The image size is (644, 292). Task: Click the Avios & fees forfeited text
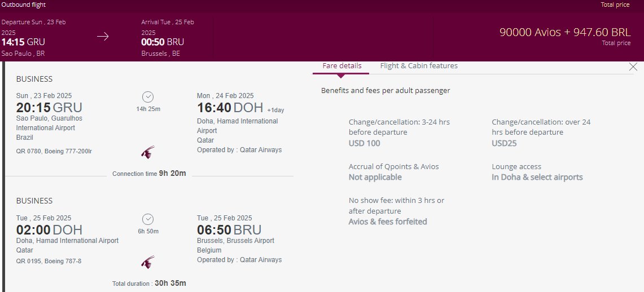point(388,222)
